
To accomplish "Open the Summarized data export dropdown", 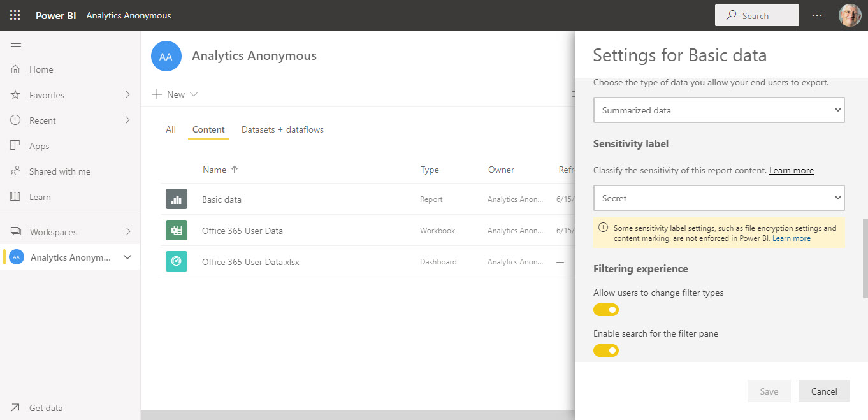I will [x=719, y=110].
